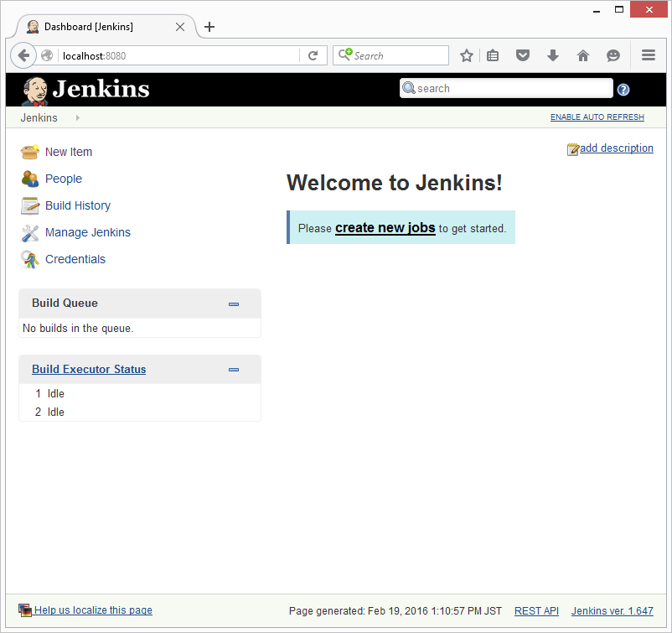Open the New Item link
The image size is (672, 633).
click(x=69, y=152)
